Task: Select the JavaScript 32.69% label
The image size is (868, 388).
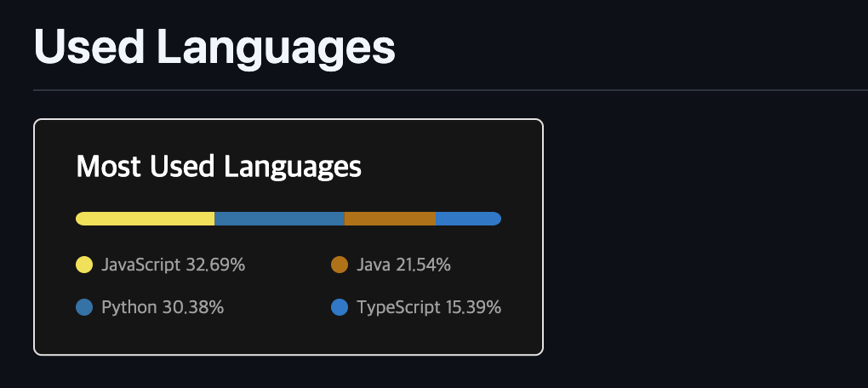Action: pyautogui.click(x=174, y=265)
